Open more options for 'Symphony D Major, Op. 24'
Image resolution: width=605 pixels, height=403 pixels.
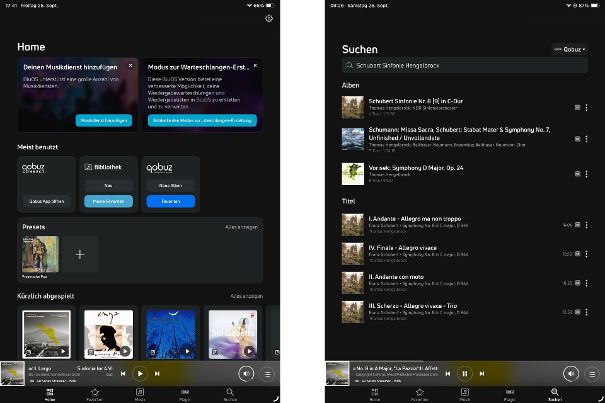586,174
